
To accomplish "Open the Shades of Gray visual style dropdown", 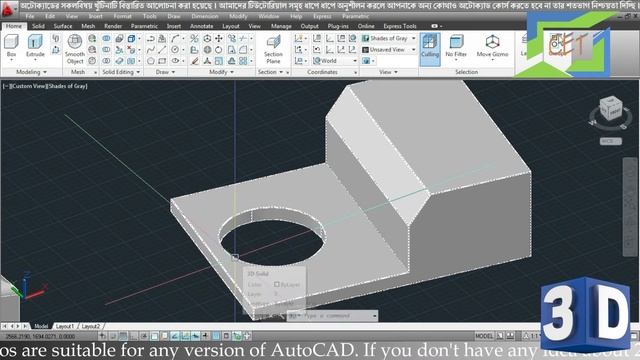I will [389, 38].
